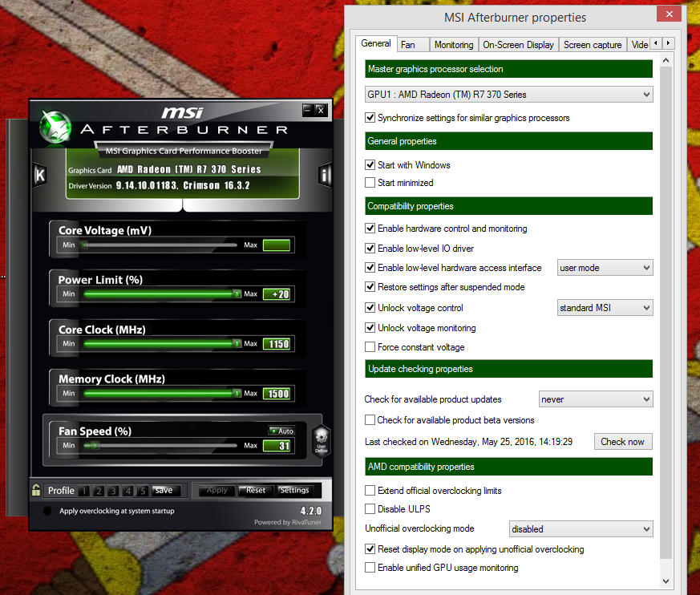Switch to the General tab
Viewport: 700px width, 595px height.
[x=376, y=44]
